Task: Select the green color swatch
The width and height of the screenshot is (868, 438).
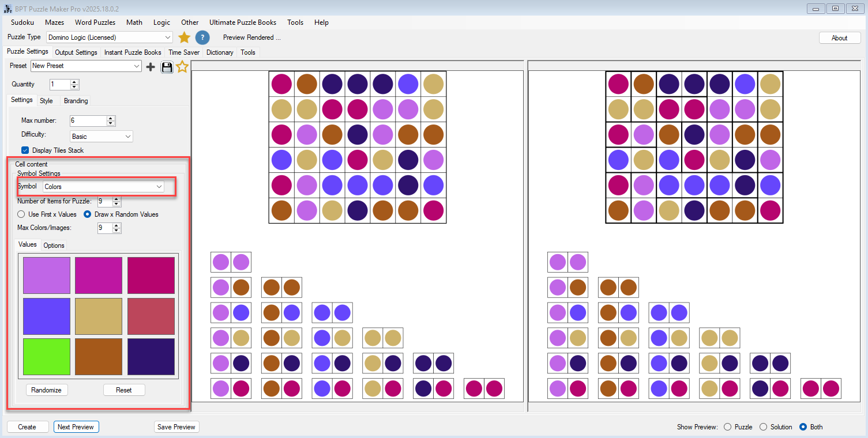Action: pyautogui.click(x=46, y=357)
